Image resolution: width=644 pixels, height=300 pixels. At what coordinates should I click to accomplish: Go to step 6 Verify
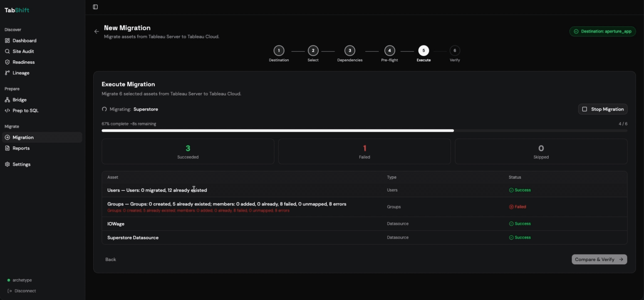[455, 51]
